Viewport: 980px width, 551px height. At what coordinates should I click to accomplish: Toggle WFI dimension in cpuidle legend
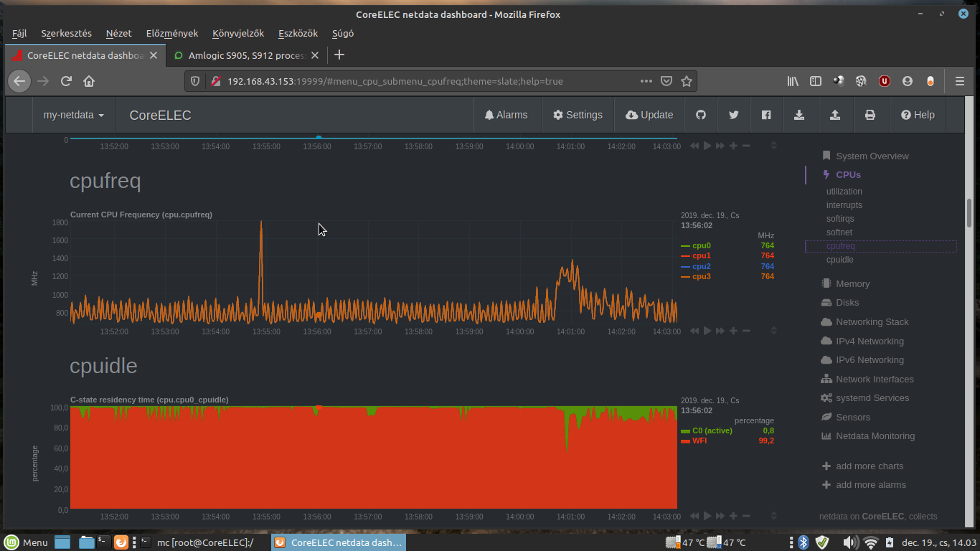coord(699,441)
